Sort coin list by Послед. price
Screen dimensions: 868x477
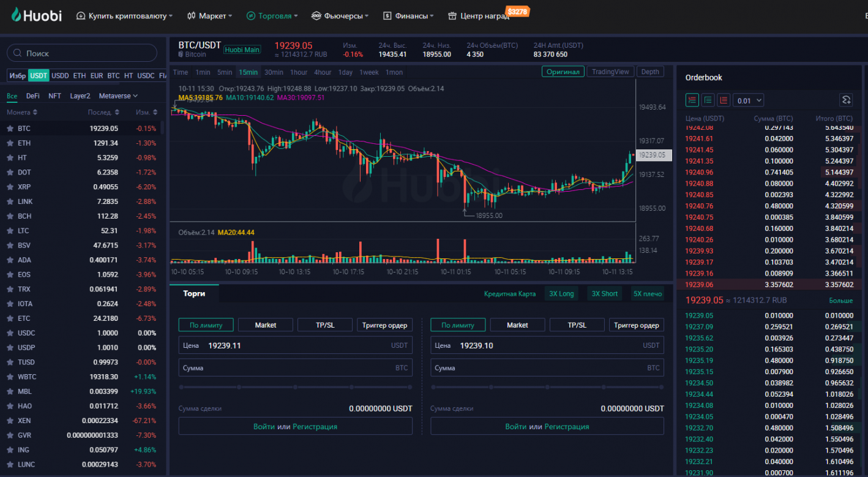point(103,112)
